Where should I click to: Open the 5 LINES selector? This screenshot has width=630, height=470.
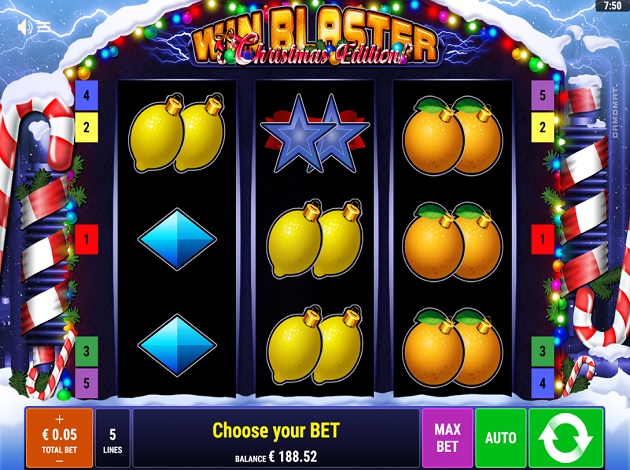(112, 439)
